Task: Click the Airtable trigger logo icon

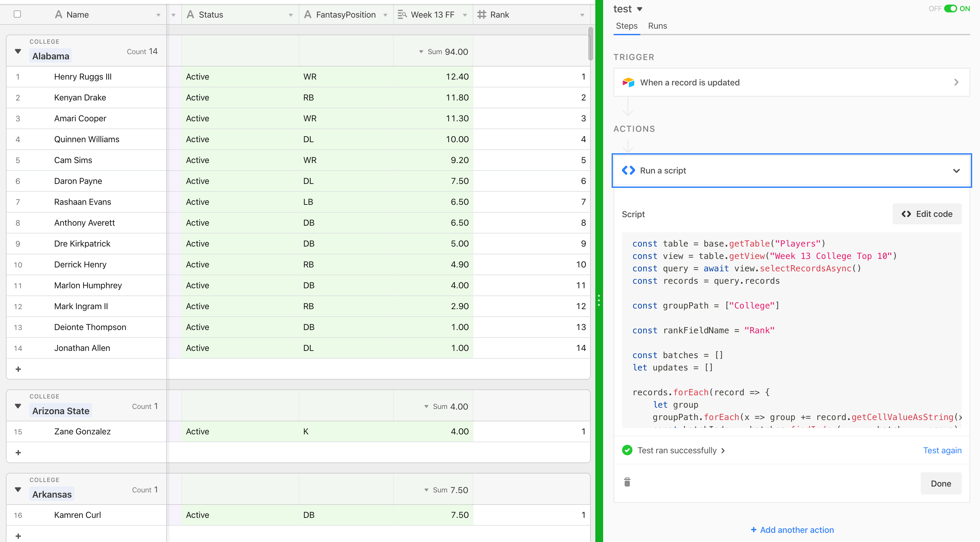Action: click(x=628, y=82)
